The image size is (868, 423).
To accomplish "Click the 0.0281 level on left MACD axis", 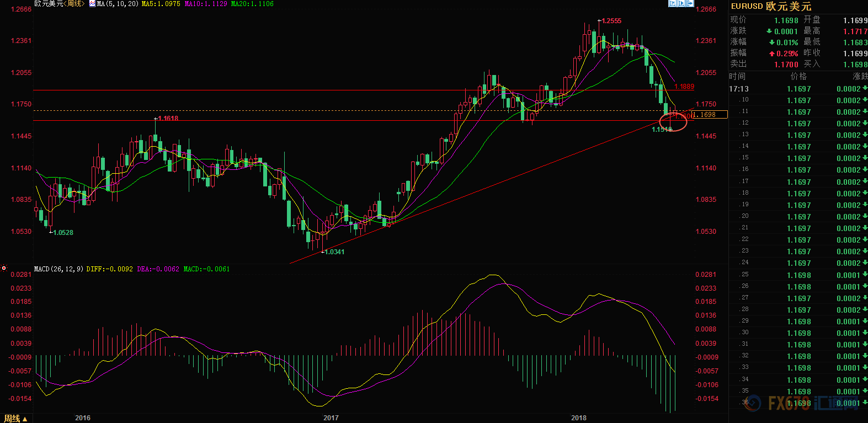I will (21, 275).
